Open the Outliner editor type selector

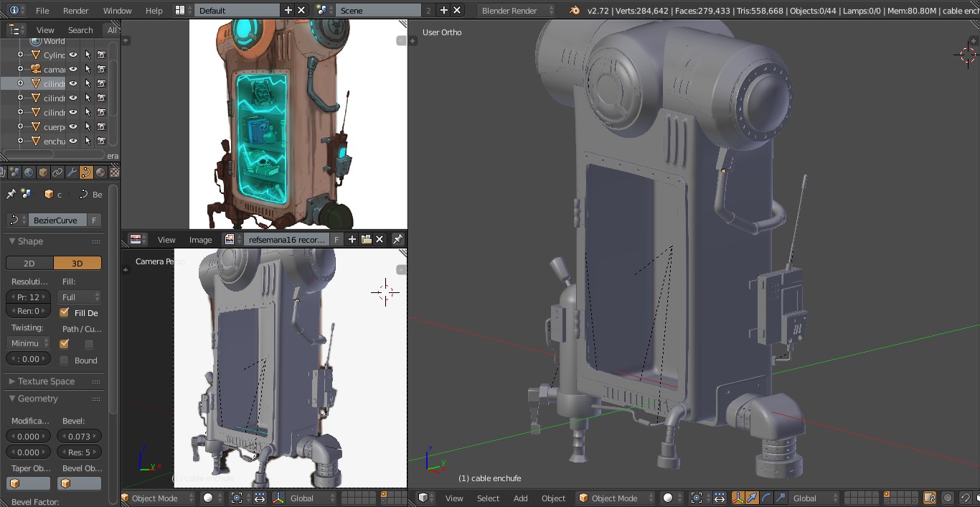[x=16, y=29]
